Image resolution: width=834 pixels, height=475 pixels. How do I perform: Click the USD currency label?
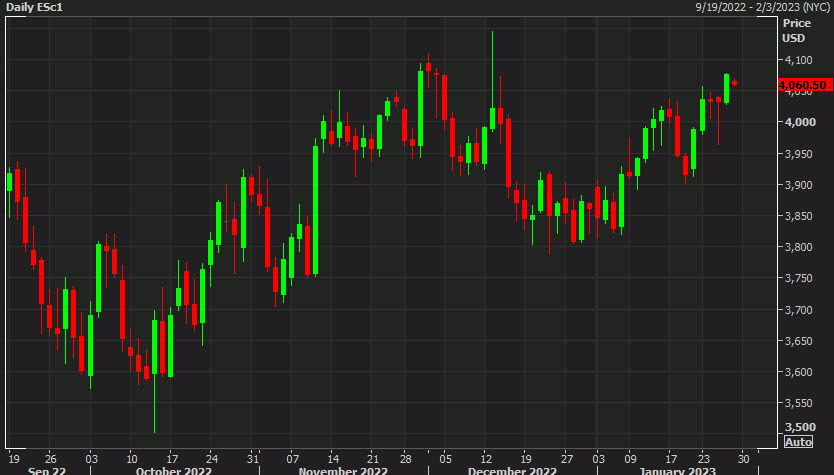click(x=794, y=39)
